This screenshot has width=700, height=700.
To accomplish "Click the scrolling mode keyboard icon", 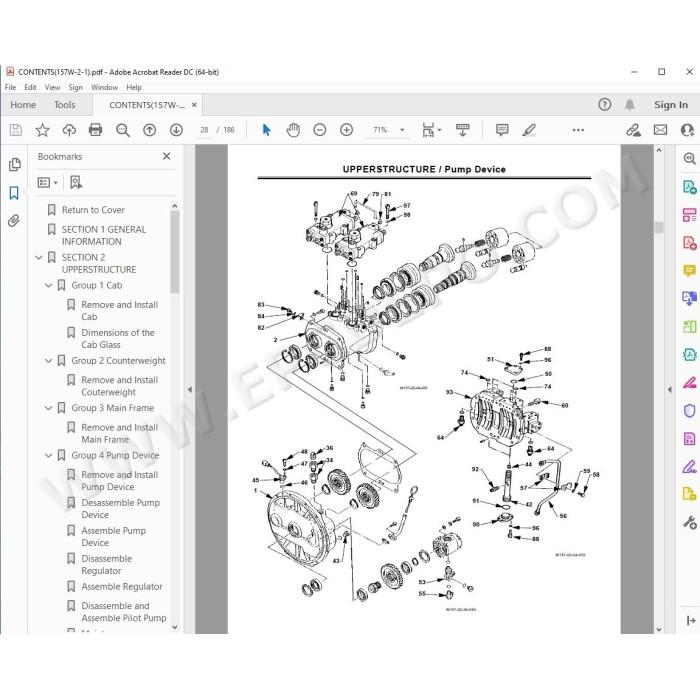I will 462,130.
